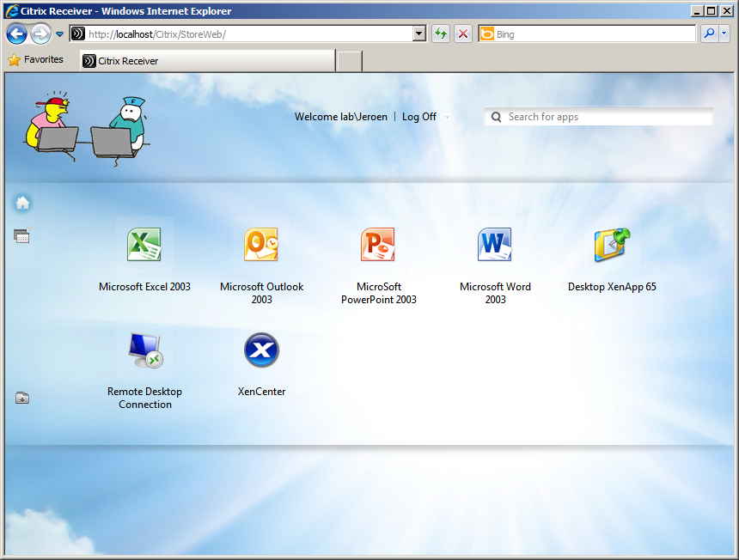The width and height of the screenshot is (739, 560).
Task: Click the cartoon birds logo image
Action: point(86,129)
